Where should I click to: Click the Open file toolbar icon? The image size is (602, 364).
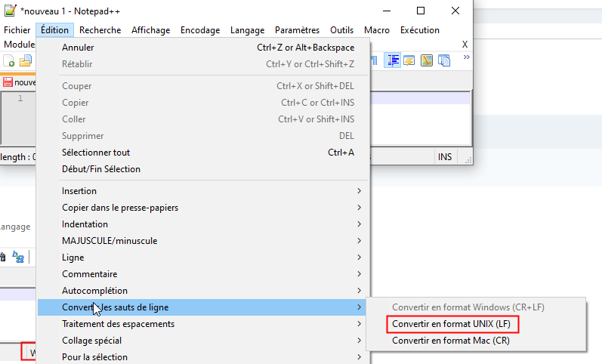click(26, 60)
